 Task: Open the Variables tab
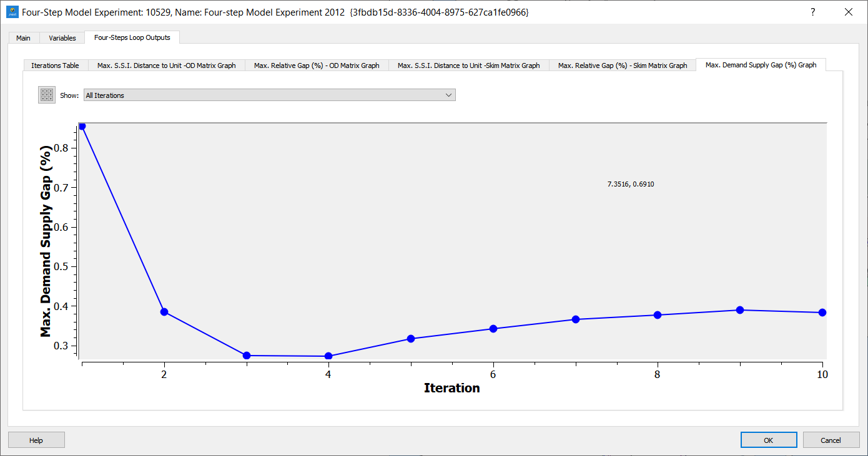[x=62, y=38]
